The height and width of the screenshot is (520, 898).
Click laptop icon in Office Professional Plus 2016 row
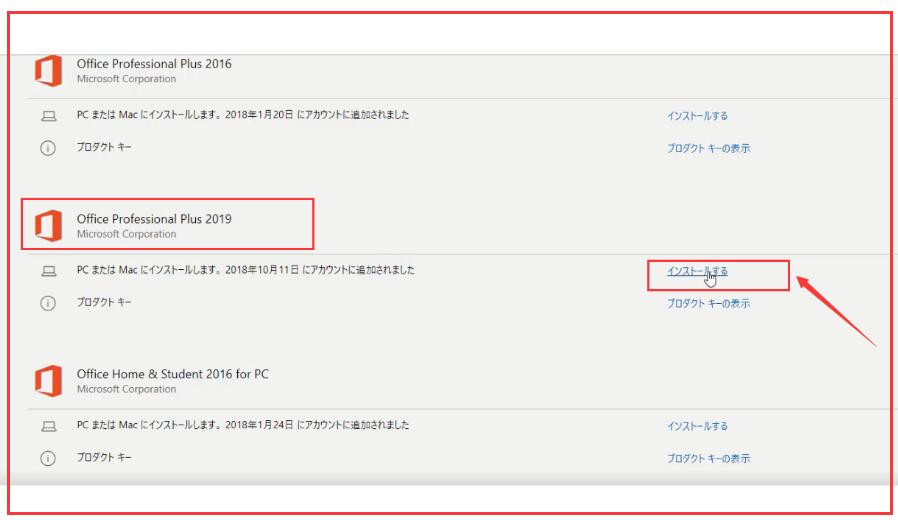coord(49,116)
